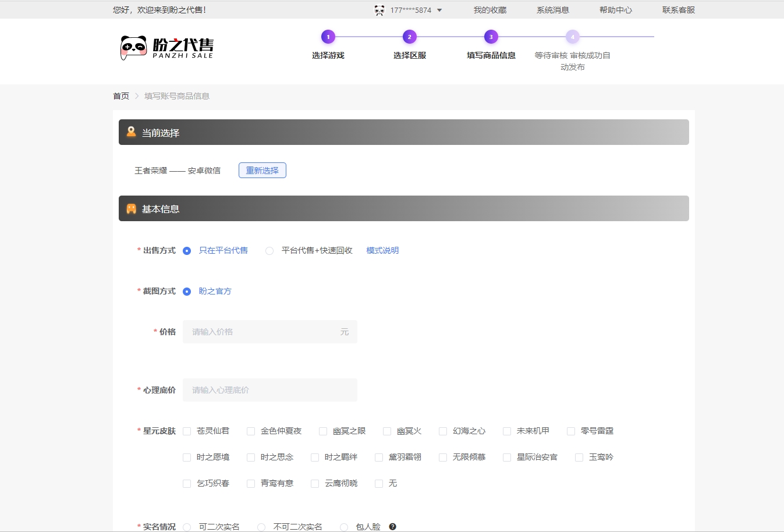Check the 时之思念 skin checkbox
This screenshot has width=784, height=532.
coord(251,457)
